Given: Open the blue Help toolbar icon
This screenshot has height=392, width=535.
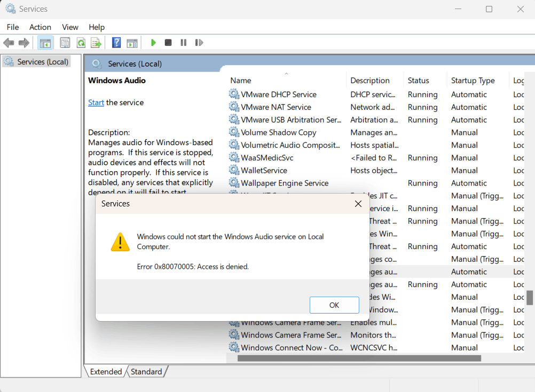Looking at the screenshot, I should click(116, 43).
